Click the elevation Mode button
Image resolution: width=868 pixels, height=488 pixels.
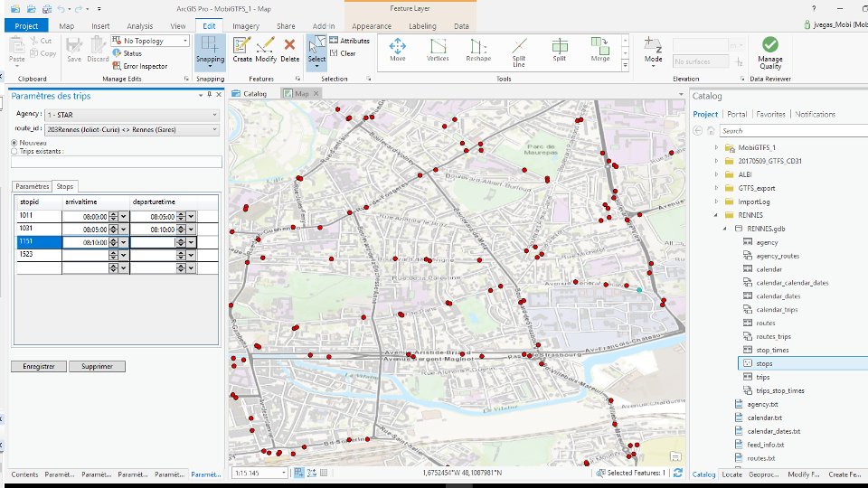653,52
